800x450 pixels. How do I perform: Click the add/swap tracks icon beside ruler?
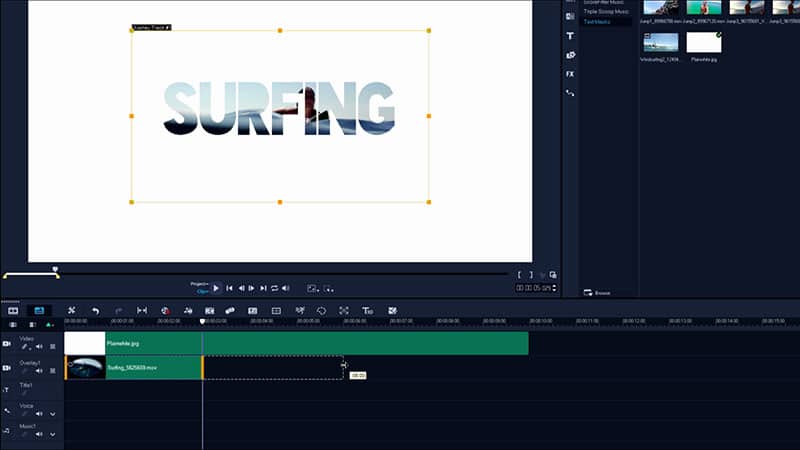(x=32, y=324)
